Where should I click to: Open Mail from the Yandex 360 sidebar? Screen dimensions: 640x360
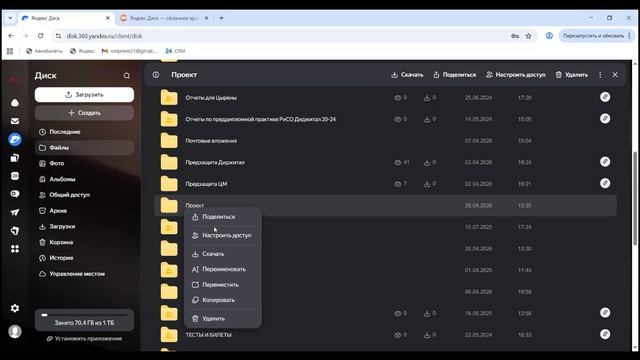pyautogui.click(x=15, y=121)
